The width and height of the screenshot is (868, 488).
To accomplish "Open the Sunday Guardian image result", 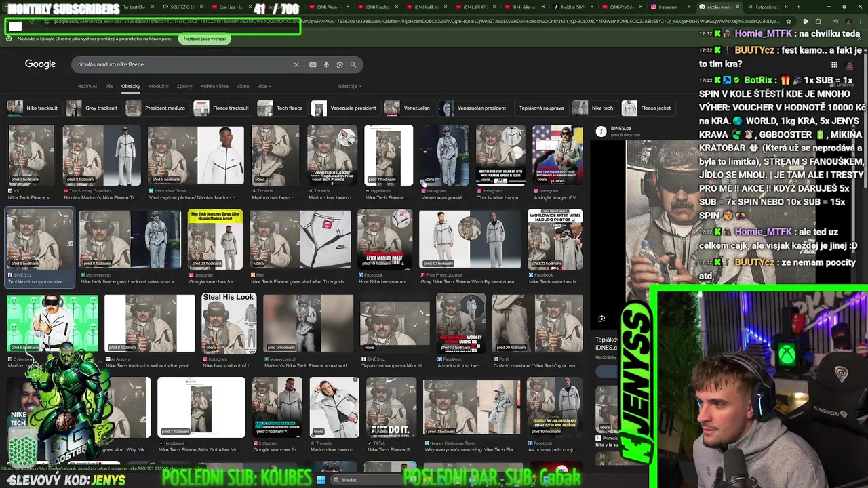I will (102, 155).
